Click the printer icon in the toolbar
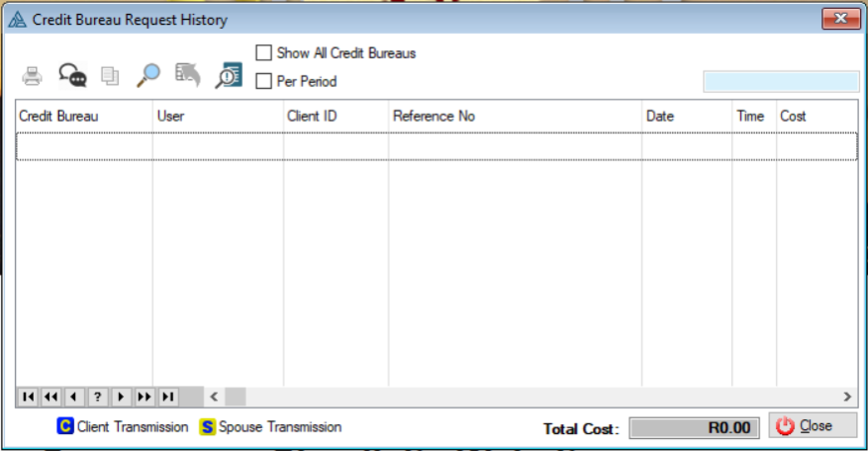The height and width of the screenshot is (451, 868). [x=33, y=75]
